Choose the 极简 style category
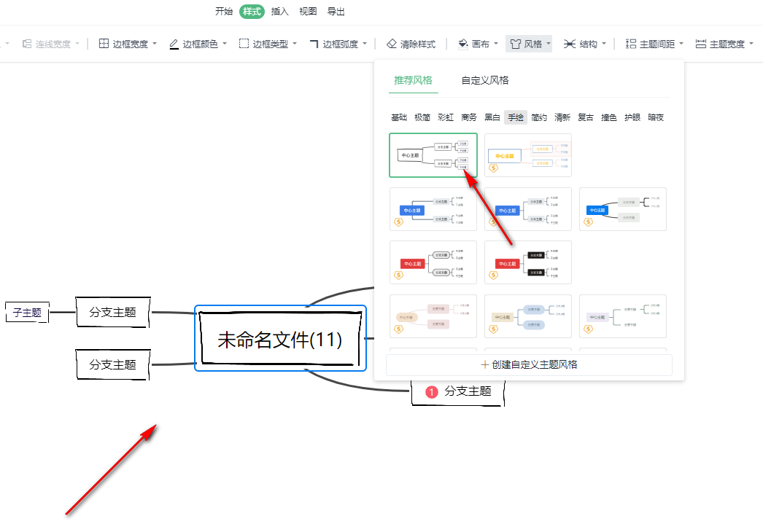 (x=422, y=117)
